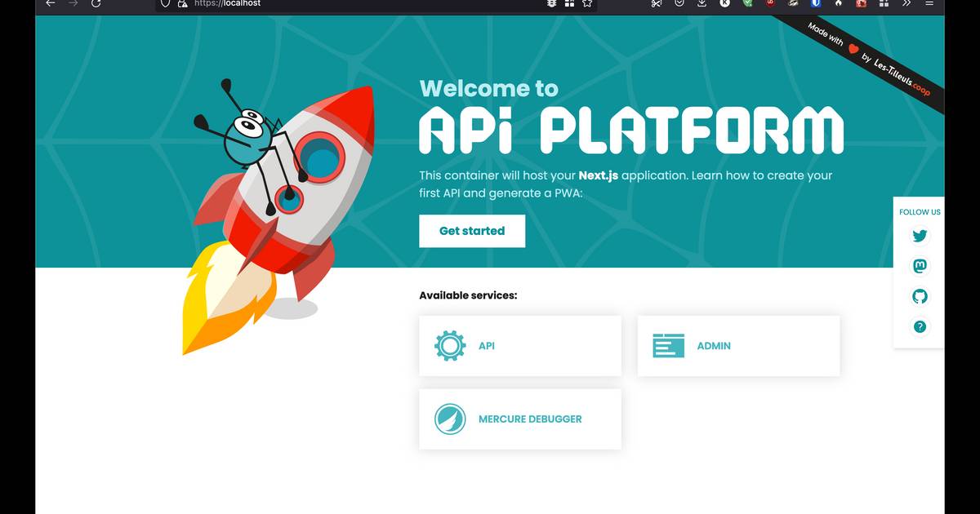
Task: Click the Mercure Debugger leaf icon
Action: coord(450,419)
